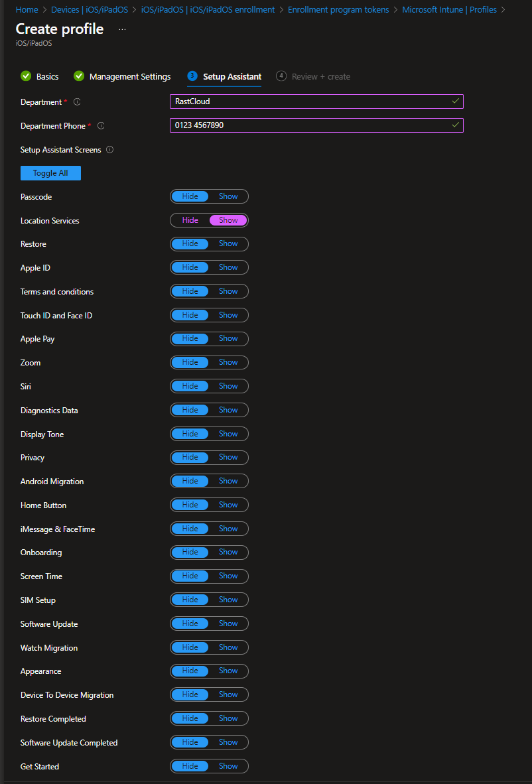Click green checkmark icon on Basics step

point(26,76)
